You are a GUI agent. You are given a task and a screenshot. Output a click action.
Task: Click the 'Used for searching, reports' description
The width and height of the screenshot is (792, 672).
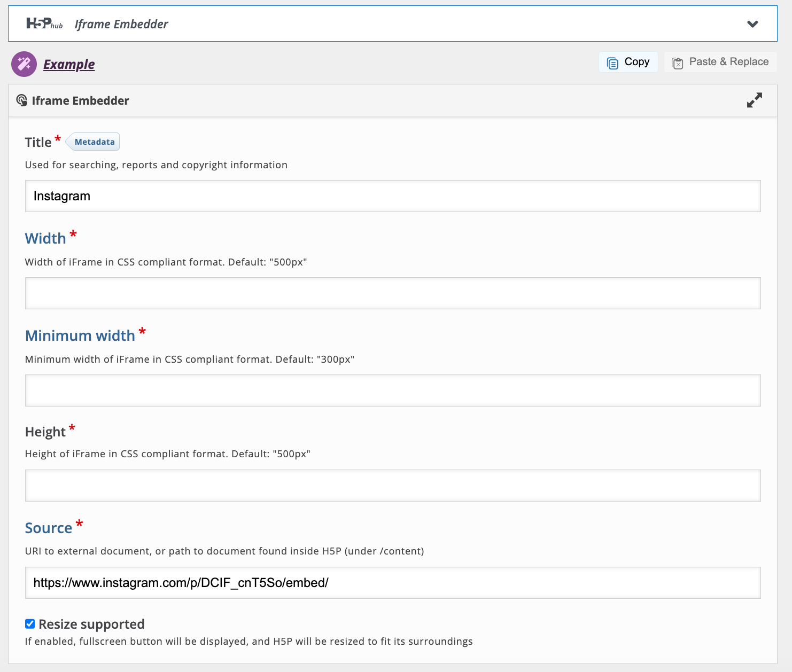click(x=156, y=165)
